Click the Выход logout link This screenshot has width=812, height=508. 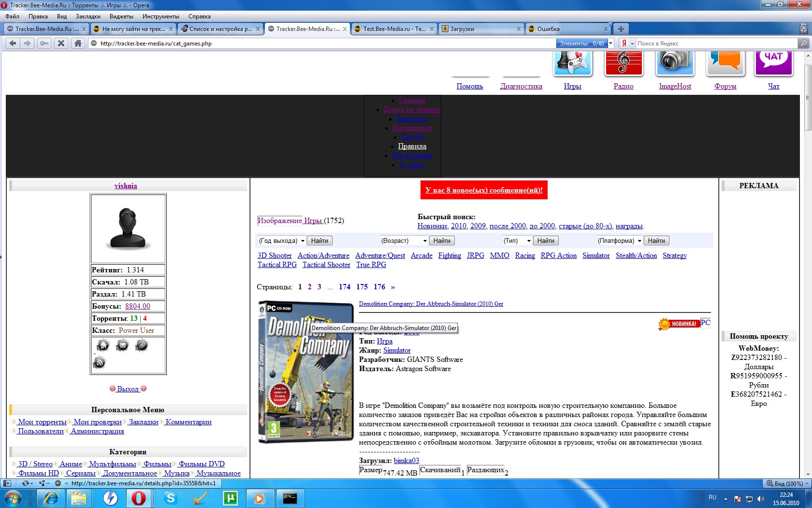pos(128,388)
